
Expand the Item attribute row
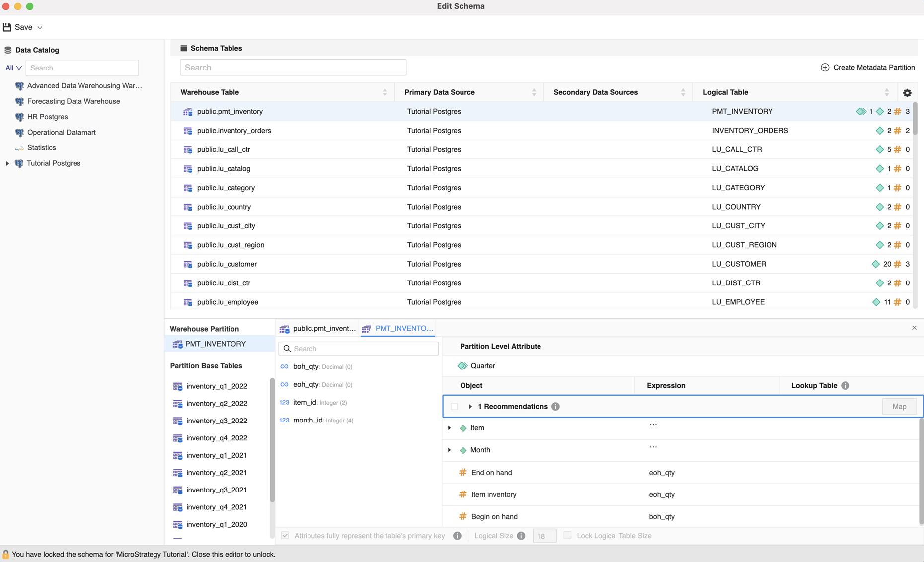tap(450, 428)
